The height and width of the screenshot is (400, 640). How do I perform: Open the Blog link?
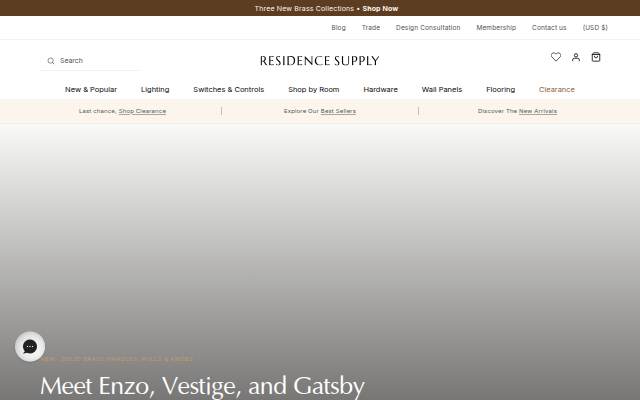click(338, 28)
